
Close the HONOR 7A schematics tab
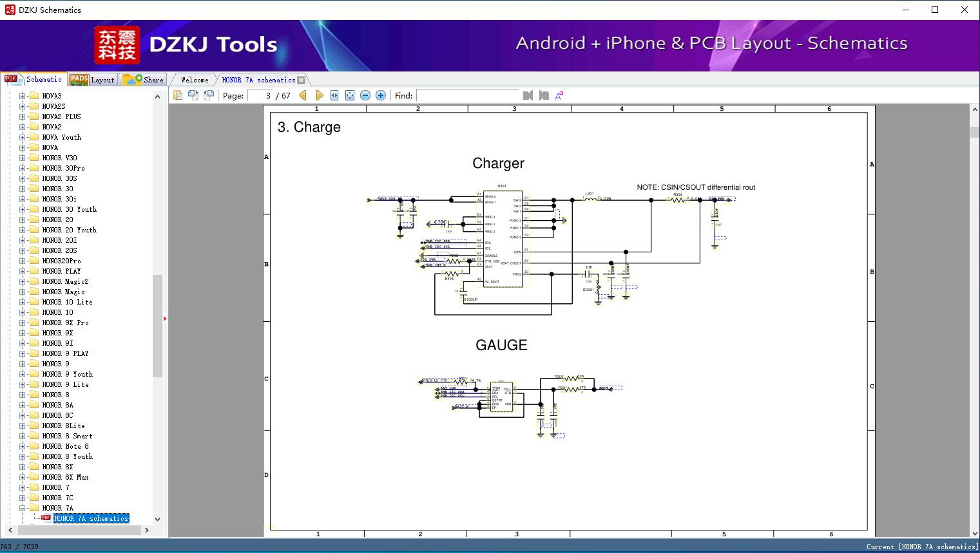click(301, 80)
